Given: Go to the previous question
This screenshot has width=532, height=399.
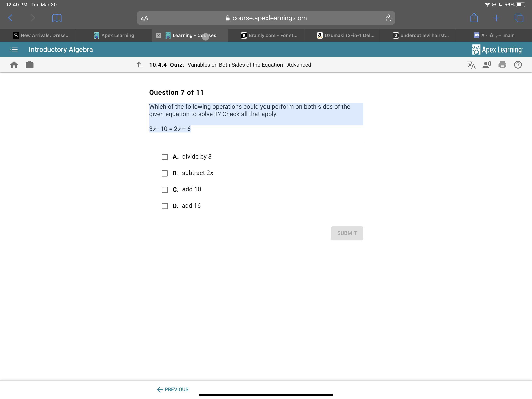Looking at the screenshot, I should 173,389.
